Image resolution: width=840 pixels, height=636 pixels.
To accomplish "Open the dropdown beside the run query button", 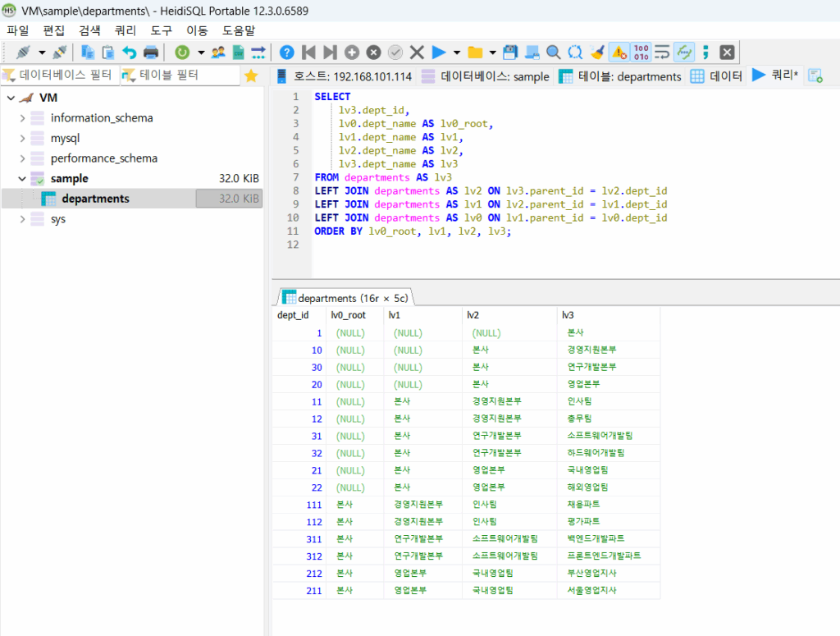I will pyautogui.click(x=457, y=52).
